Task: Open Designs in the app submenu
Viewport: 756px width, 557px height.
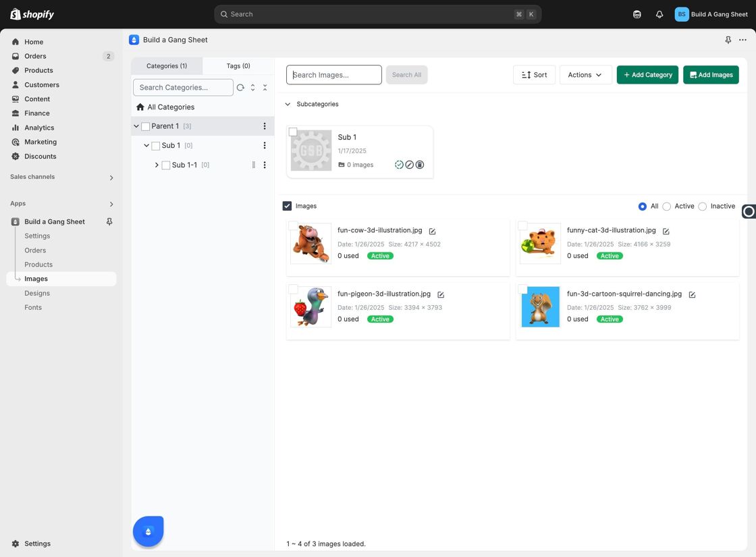Action: coord(37,293)
